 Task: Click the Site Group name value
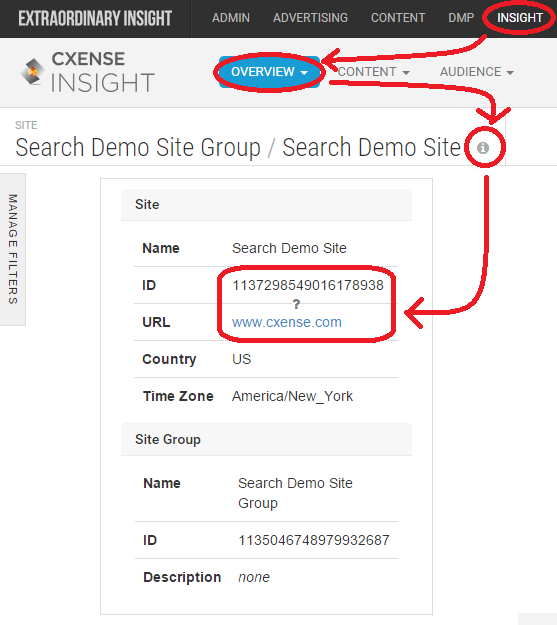tap(295, 493)
